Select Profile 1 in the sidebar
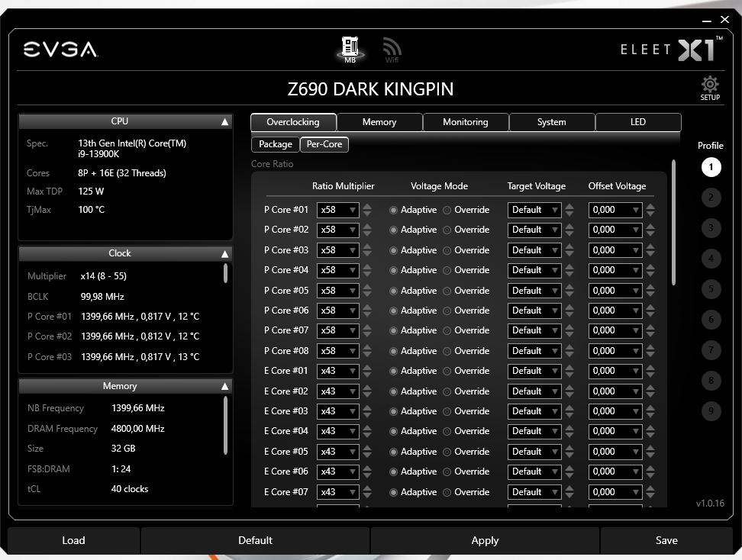The width and height of the screenshot is (742, 560). (x=711, y=167)
